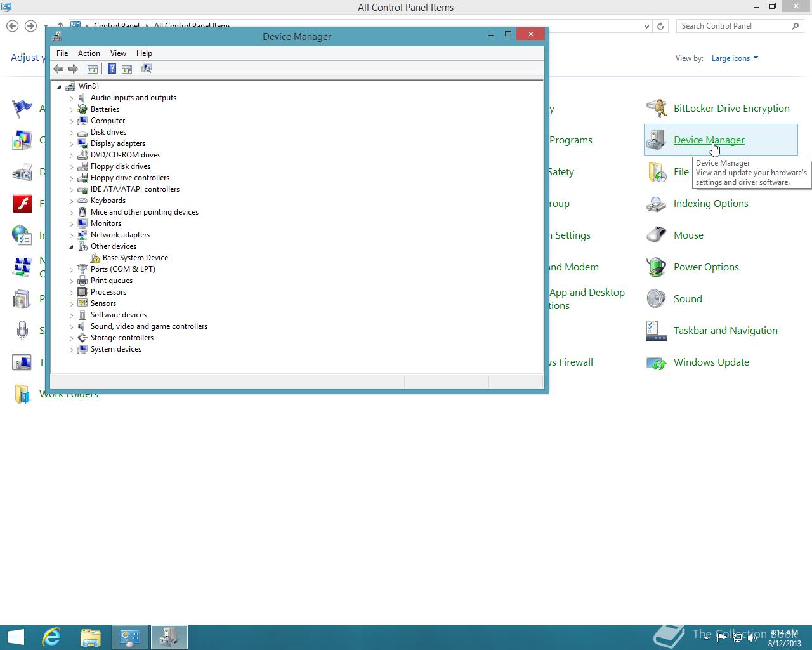Open Taskbar and Navigation link
The height and width of the screenshot is (650, 812).
tap(726, 331)
